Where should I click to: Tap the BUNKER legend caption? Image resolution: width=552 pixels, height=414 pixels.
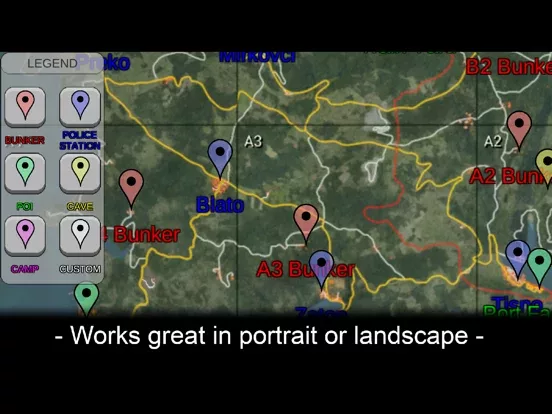tap(25, 140)
